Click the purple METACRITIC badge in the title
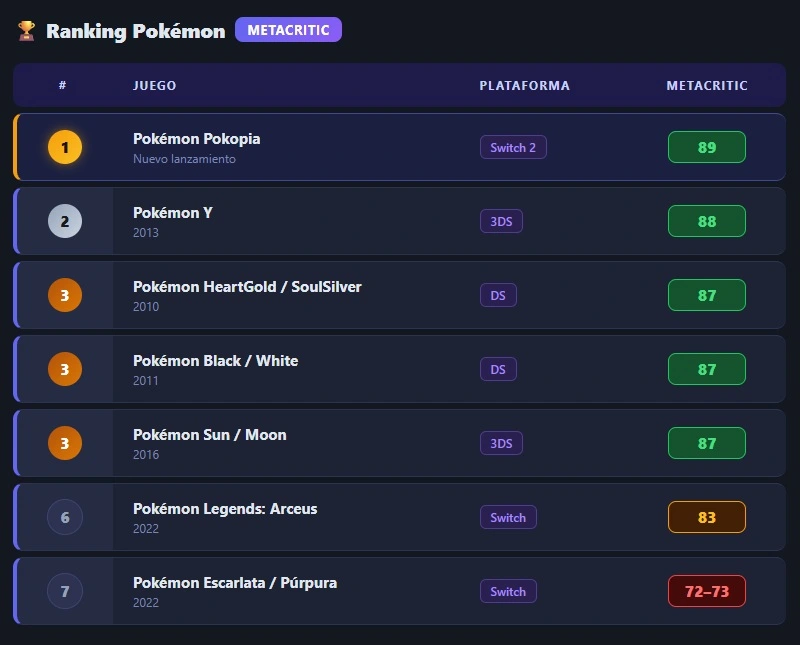 [288, 30]
